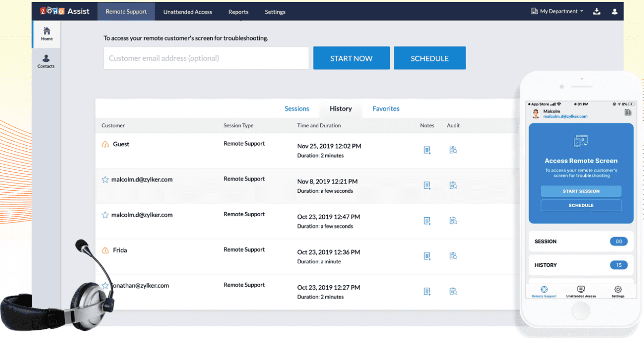Tap the 00 session count badge on phone

point(619,241)
